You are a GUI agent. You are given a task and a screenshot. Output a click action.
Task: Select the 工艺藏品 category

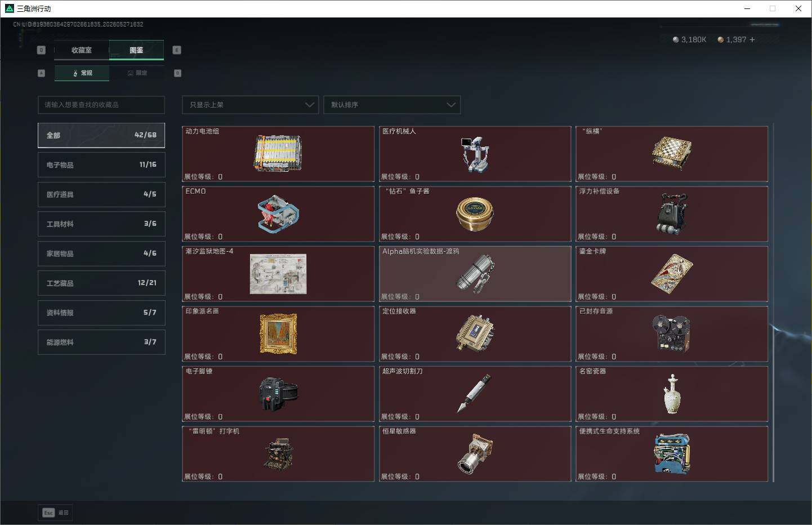coord(101,283)
